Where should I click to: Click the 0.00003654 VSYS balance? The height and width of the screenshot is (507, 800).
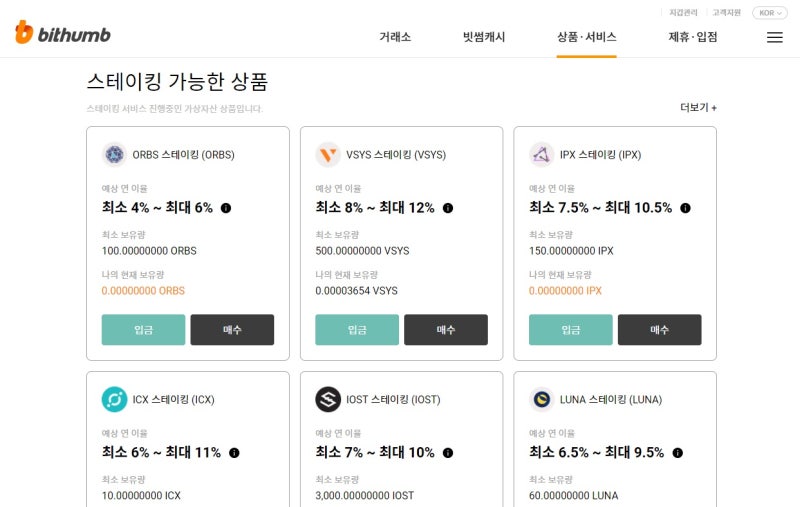click(357, 291)
